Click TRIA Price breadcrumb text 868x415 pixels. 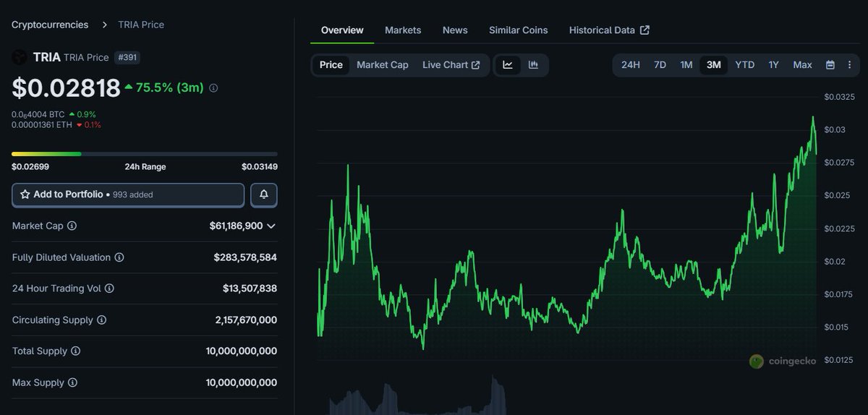[142, 25]
